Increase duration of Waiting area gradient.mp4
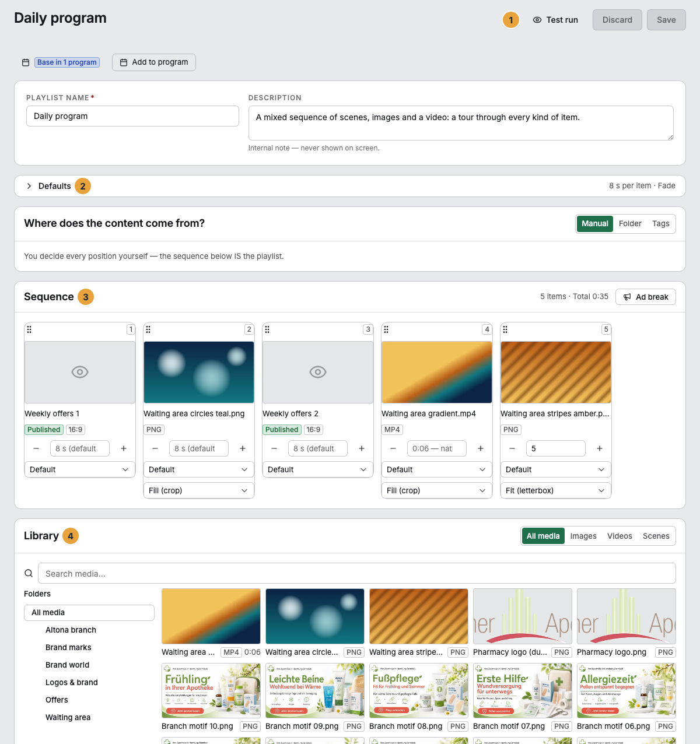Screen dimensions: 700x744 click(481, 448)
